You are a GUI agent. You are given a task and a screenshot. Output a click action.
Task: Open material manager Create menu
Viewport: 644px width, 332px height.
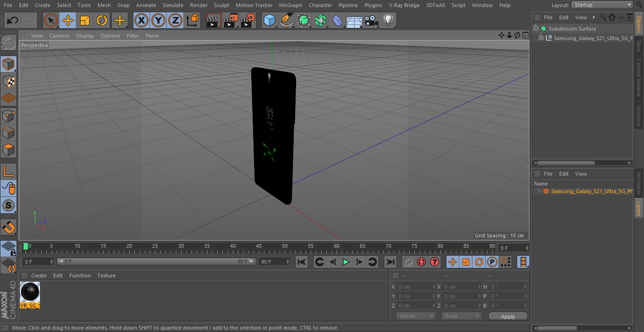pyautogui.click(x=39, y=275)
